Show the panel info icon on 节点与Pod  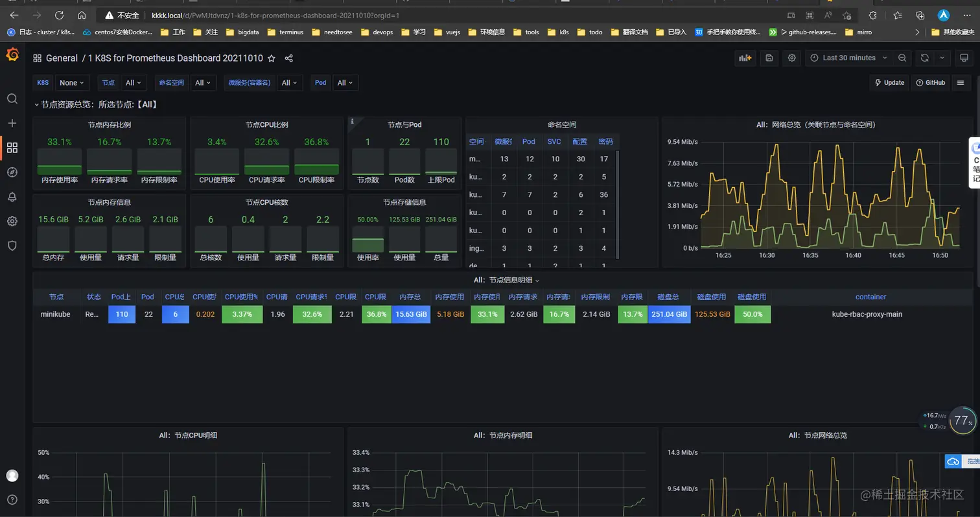[352, 121]
